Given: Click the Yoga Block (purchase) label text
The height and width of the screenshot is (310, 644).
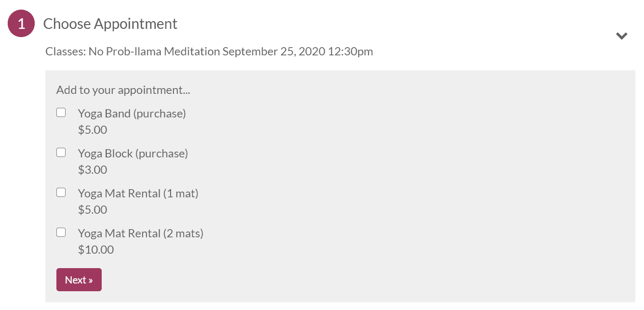Looking at the screenshot, I should click(133, 154).
